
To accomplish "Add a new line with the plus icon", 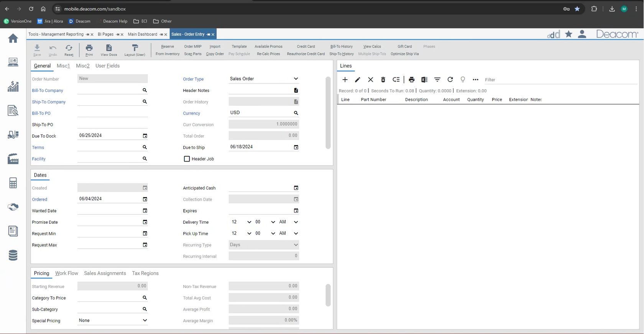I will tap(345, 80).
